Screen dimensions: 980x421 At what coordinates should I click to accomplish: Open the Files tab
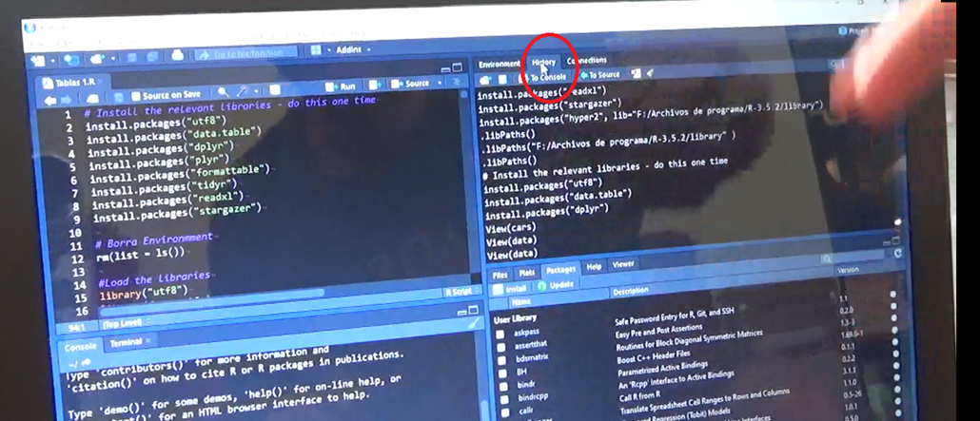tap(500, 275)
